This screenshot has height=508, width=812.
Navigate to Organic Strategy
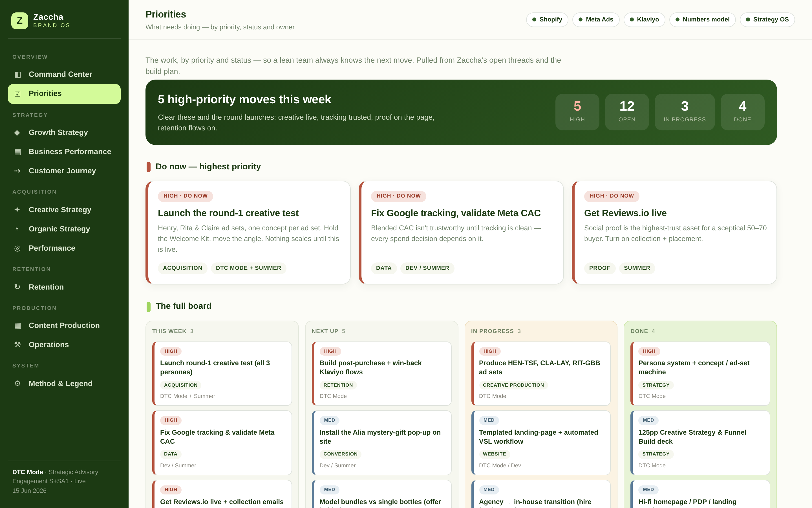click(64, 229)
